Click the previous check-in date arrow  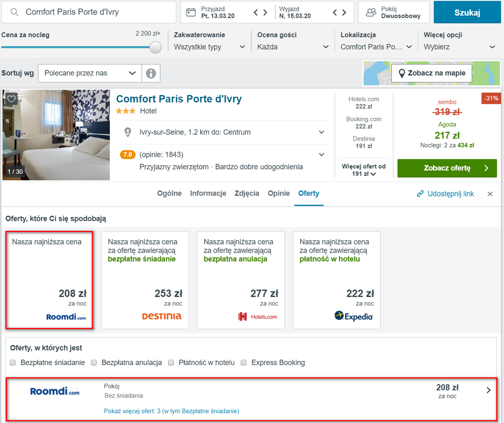(257, 13)
